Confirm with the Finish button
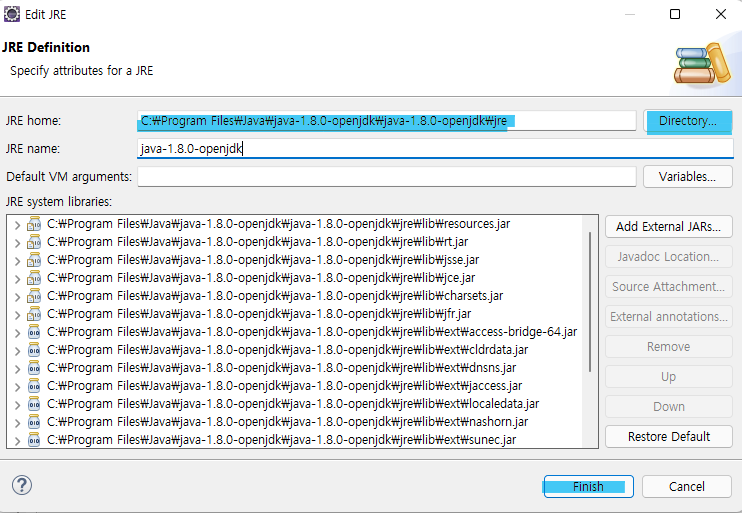The image size is (742, 513). pyautogui.click(x=588, y=486)
